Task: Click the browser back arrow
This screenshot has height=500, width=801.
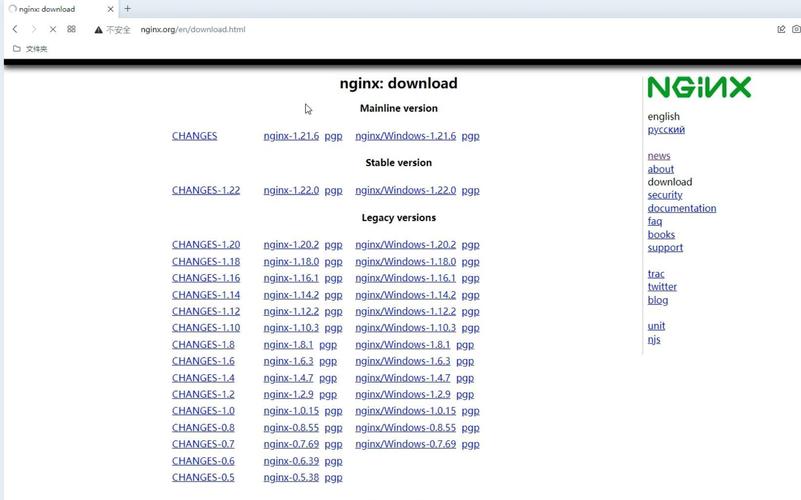Action: pyautogui.click(x=15, y=29)
